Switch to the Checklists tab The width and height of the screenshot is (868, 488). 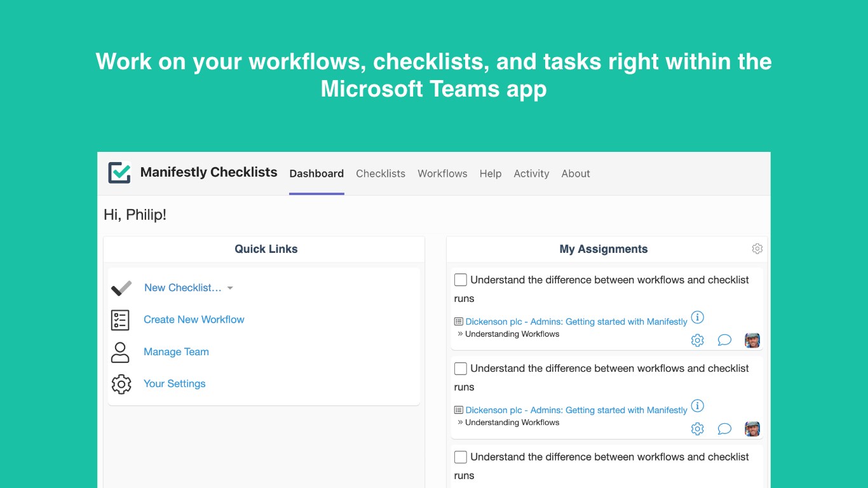pos(380,173)
